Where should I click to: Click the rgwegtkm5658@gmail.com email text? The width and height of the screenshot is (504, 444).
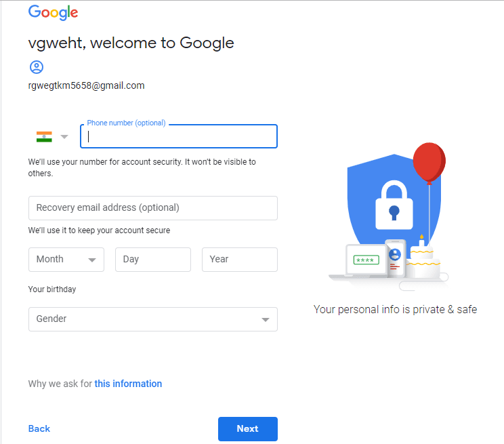point(87,85)
